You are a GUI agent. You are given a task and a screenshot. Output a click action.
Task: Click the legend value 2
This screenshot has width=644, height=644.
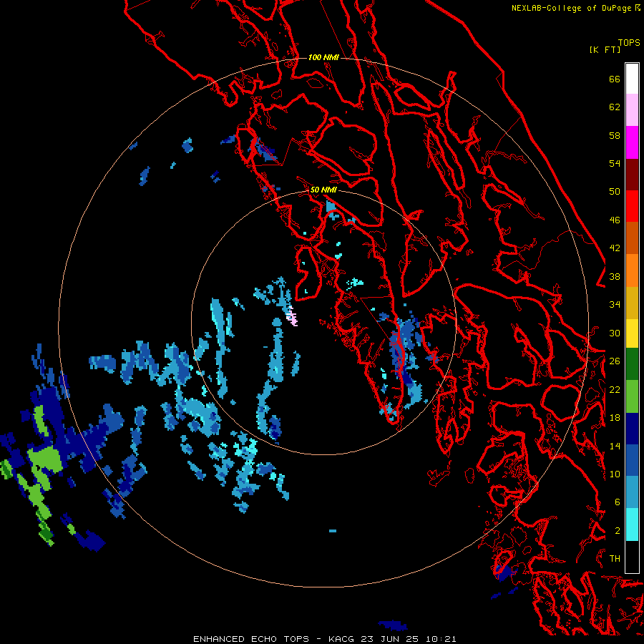618,531
